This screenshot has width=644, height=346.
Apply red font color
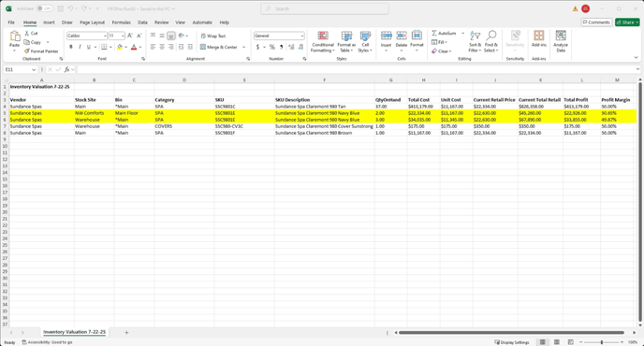click(x=134, y=47)
